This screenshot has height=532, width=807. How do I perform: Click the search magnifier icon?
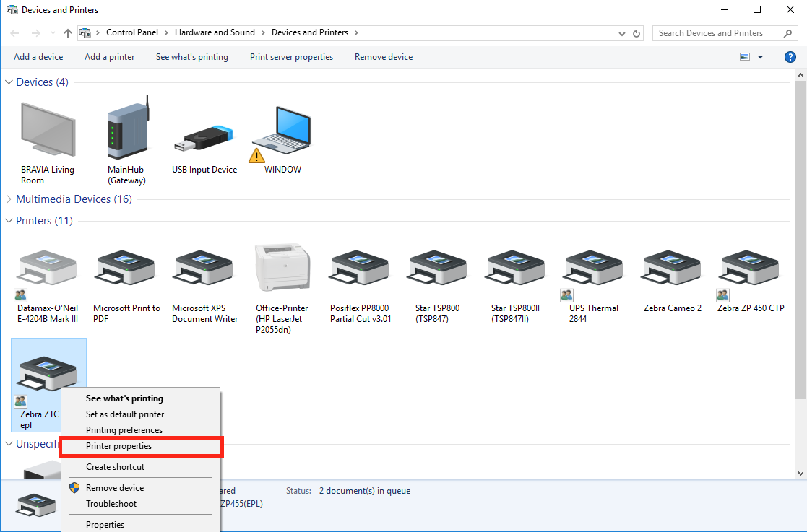click(787, 33)
